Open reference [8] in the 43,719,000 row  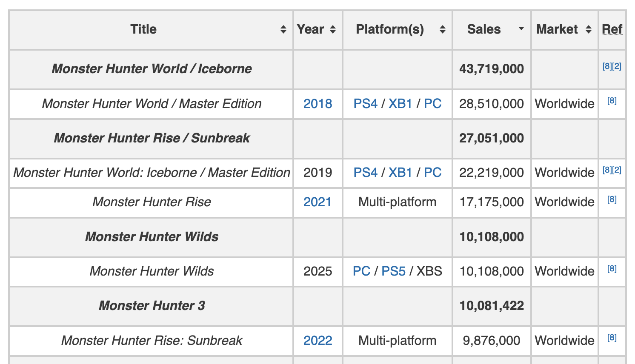coord(607,66)
